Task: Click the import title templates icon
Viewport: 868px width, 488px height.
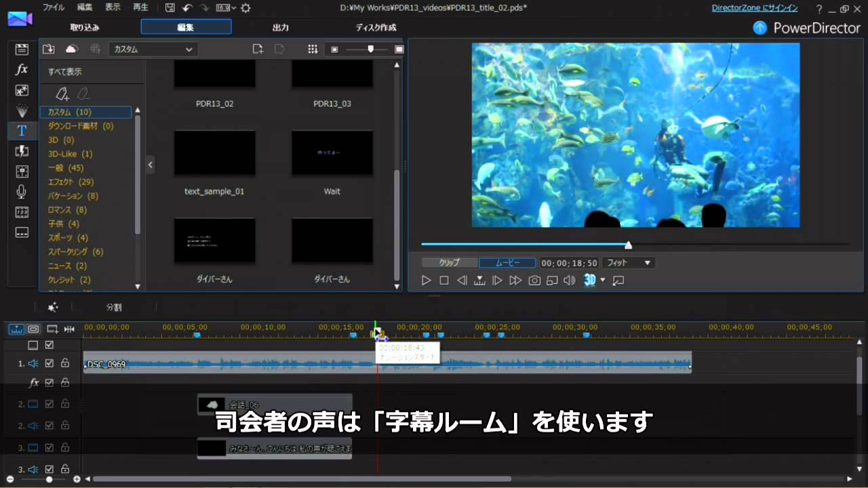Action: coord(49,49)
